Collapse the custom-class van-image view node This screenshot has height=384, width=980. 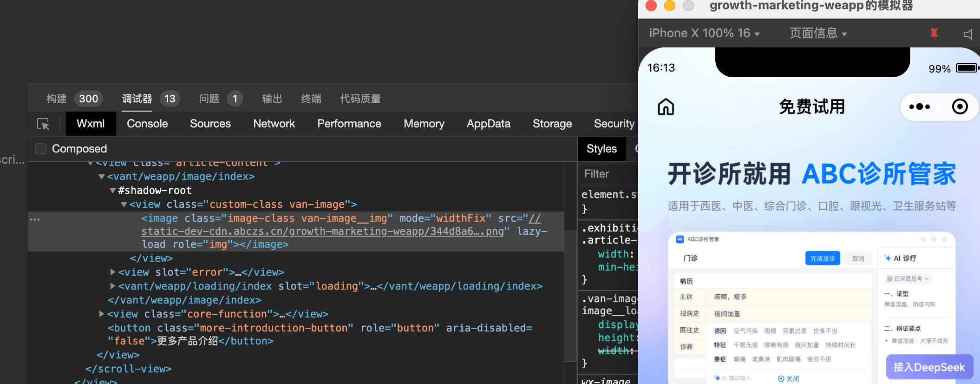tap(124, 205)
